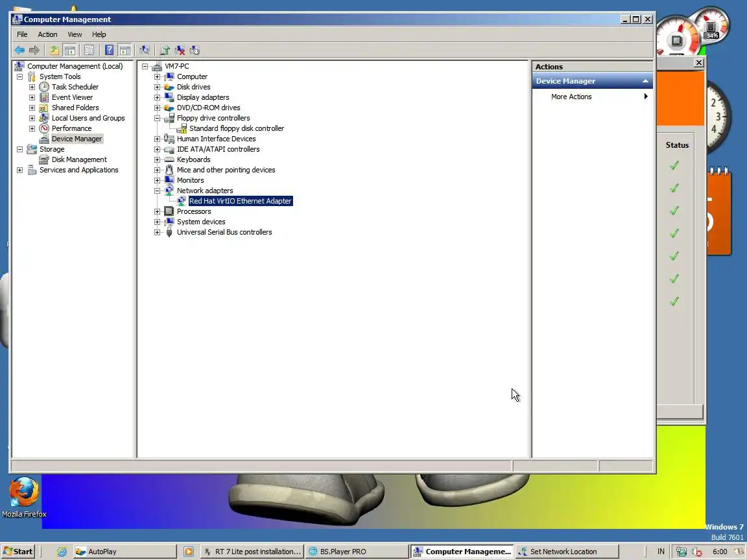The image size is (747, 560).
Task: Open the File menu
Action: (22, 34)
